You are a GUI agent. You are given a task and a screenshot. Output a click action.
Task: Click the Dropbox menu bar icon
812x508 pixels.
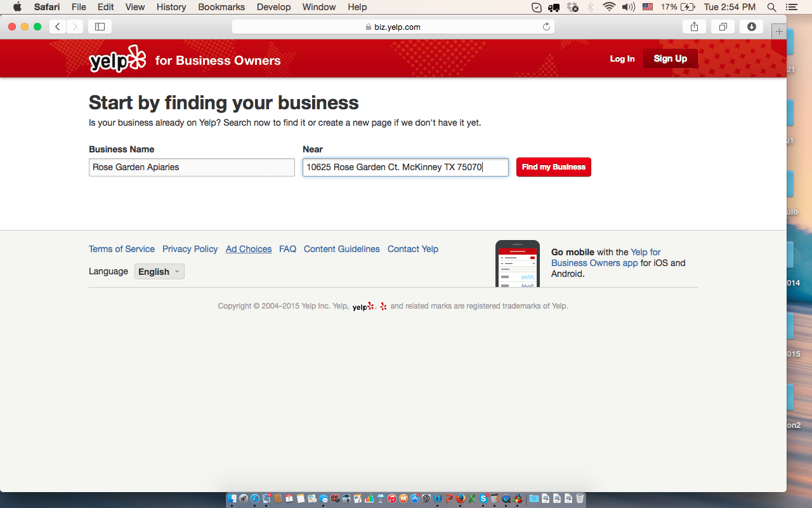click(x=572, y=7)
